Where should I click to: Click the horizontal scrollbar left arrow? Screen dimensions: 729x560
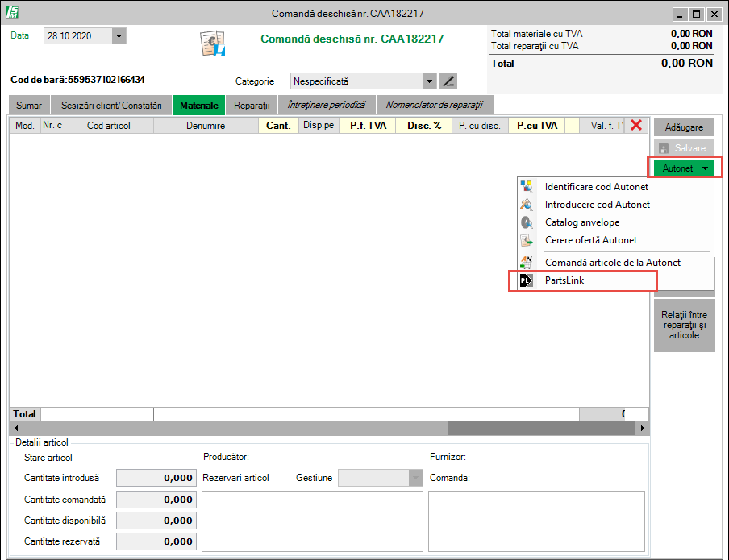(x=16, y=428)
